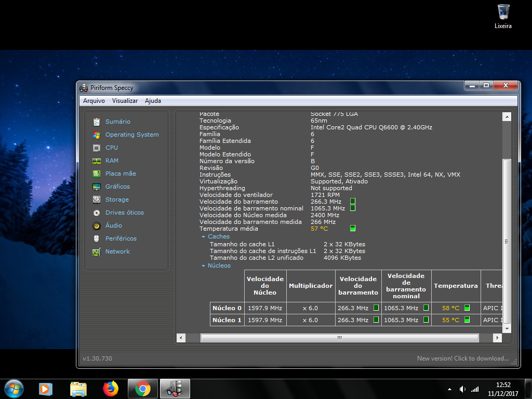This screenshot has width=532, height=399.
Task: Open the Visualizar menu
Action: [x=125, y=101]
